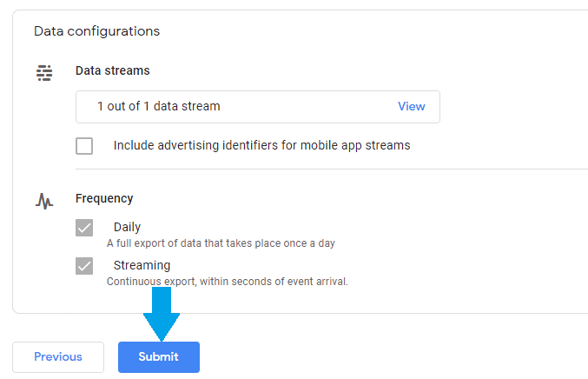The height and width of the screenshot is (379, 588).
Task: Enable the advertising identifiers checkbox
Action: click(x=84, y=146)
